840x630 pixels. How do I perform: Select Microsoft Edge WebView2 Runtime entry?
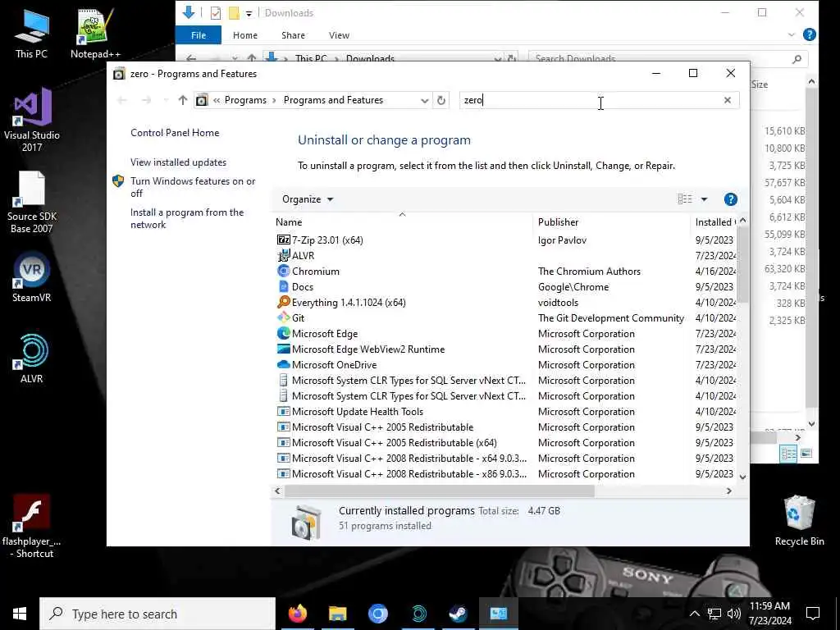pos(361,349)
